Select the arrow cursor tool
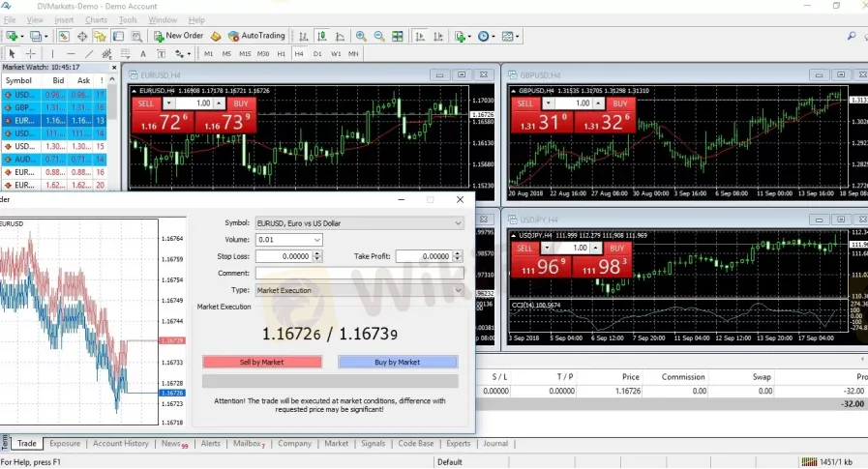 click(14, 54)
